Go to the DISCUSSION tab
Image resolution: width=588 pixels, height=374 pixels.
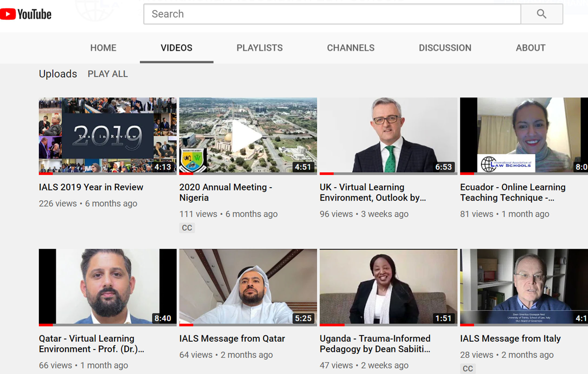tap(445, 48)
